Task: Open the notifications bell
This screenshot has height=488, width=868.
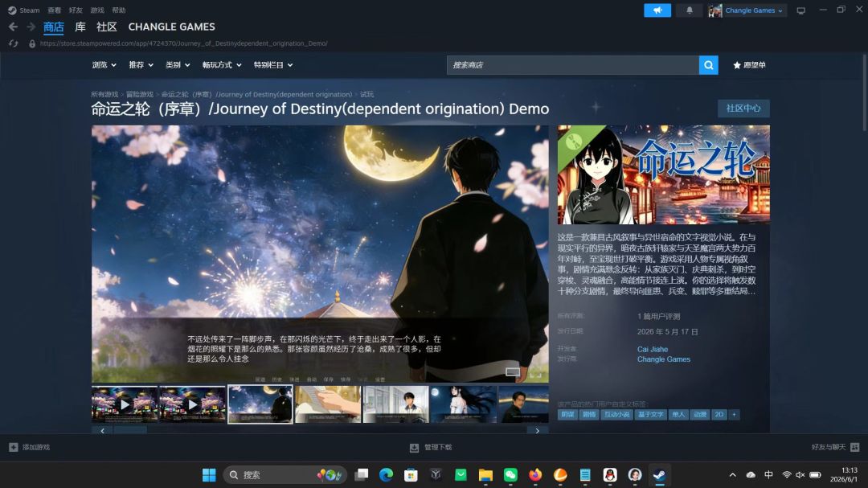Action: tap(690, 10)
